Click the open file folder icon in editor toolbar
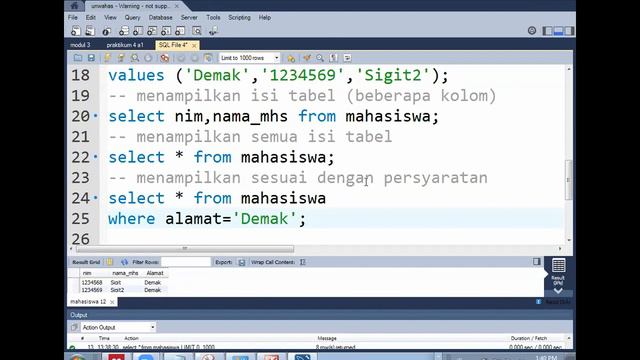 (78, 58)
